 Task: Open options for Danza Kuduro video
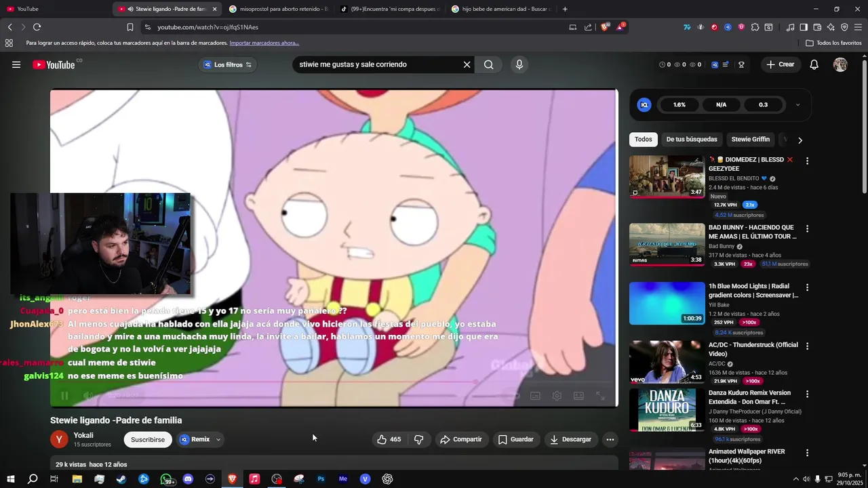(807, 394)
